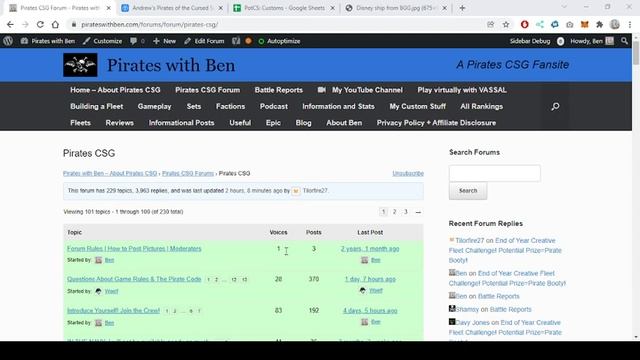This screenshot has height=360, width=640.
Task: Open the New content menu
Action: tap(164, 41)
